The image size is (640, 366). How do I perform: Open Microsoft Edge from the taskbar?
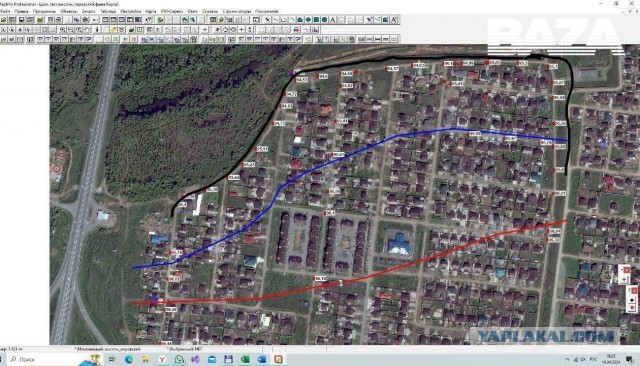(129, 359)
